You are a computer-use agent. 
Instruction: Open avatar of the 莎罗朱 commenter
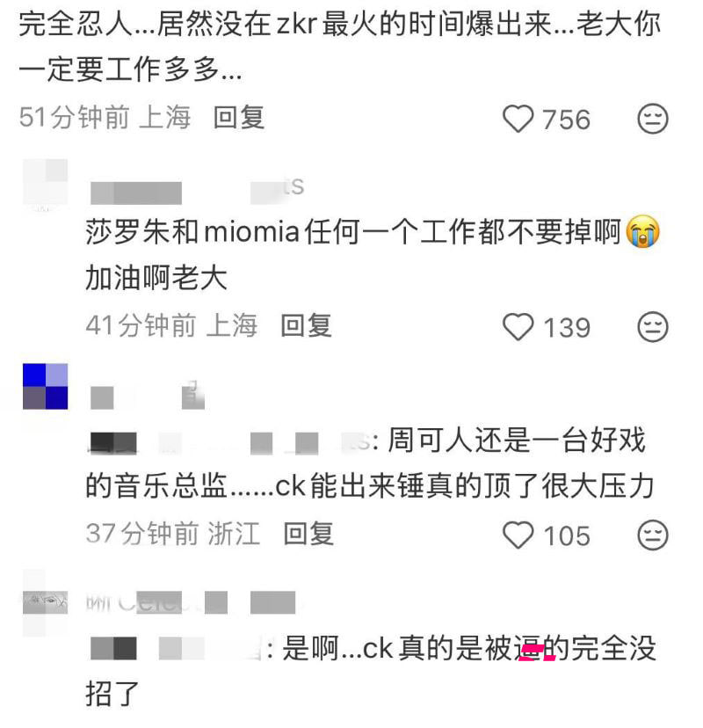[45, 182]
